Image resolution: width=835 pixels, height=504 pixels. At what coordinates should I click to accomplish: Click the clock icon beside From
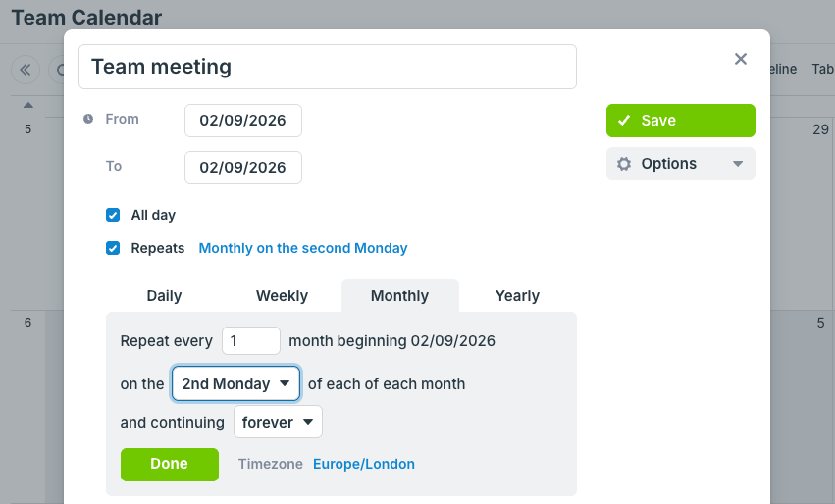coord(88,119)
